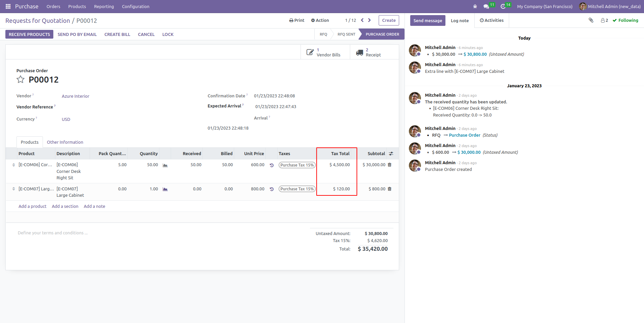Switch to the Other Information tab
644x323 pixels.
65,142
